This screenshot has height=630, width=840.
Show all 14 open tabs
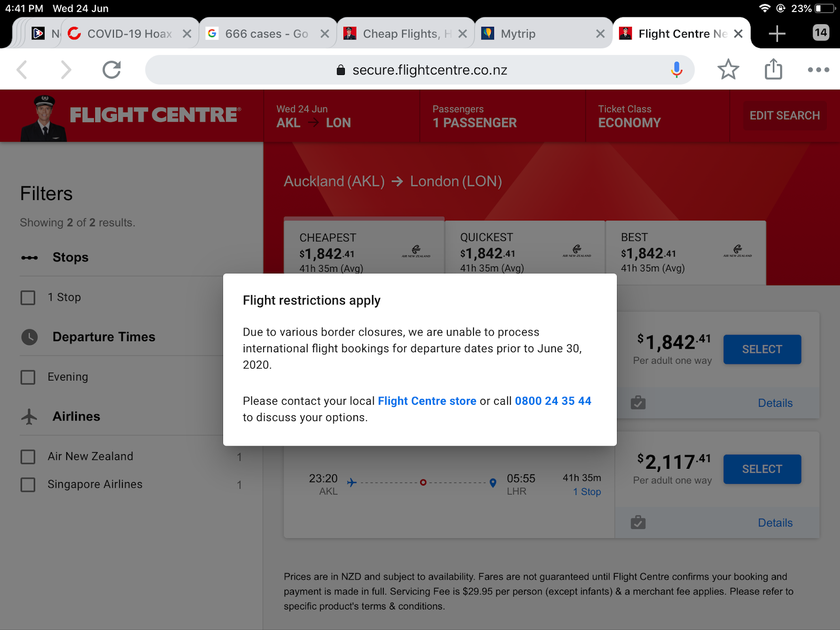[821, 33]
